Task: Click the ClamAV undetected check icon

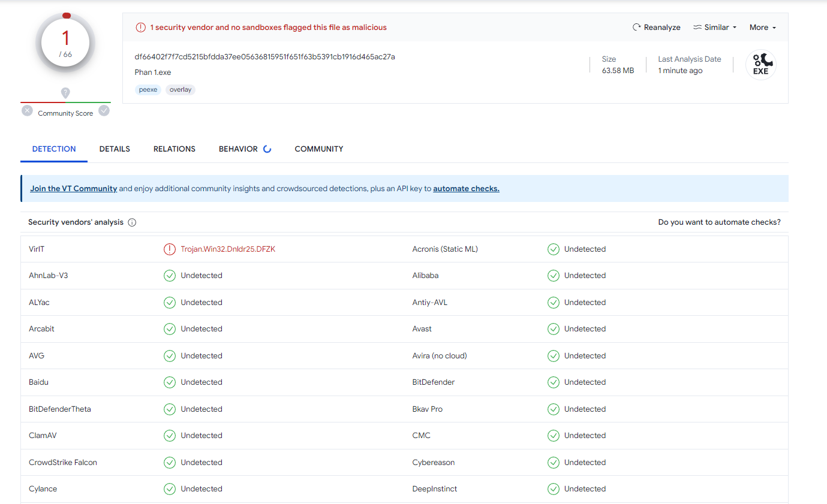Action: pyautogui.click(x=170, y=436)
